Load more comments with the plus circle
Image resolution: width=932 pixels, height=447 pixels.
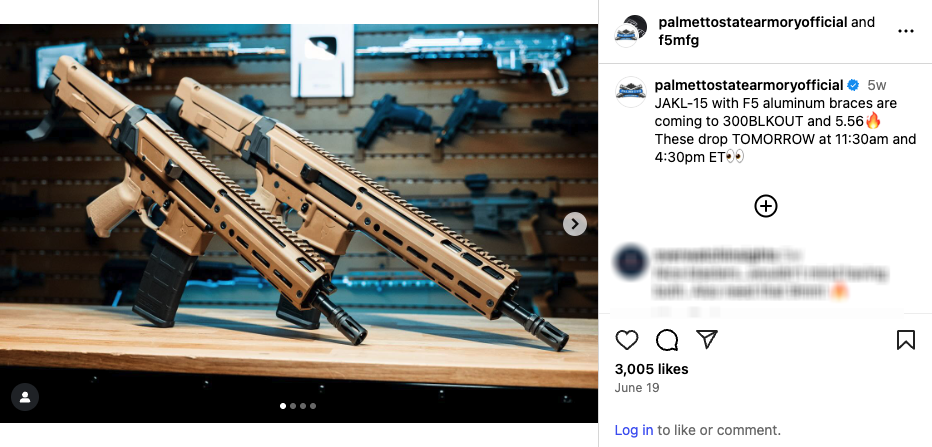pos(766,206)
